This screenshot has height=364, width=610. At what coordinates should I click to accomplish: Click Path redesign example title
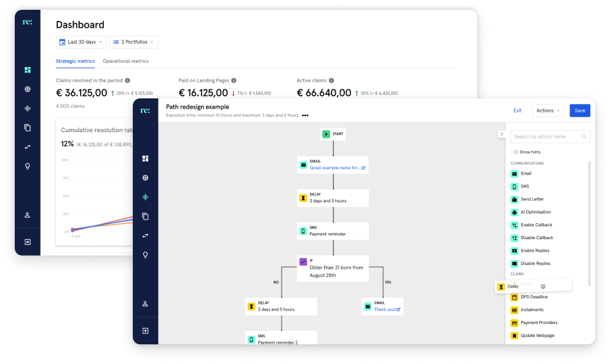coord(197,107)
